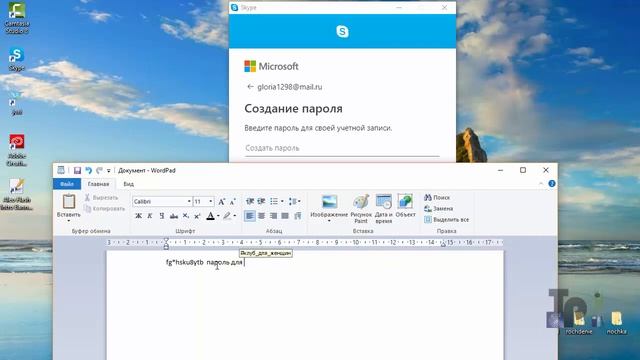Click the Save icon in quick access toolbar
640x360 pixels.
coord(77,171)
